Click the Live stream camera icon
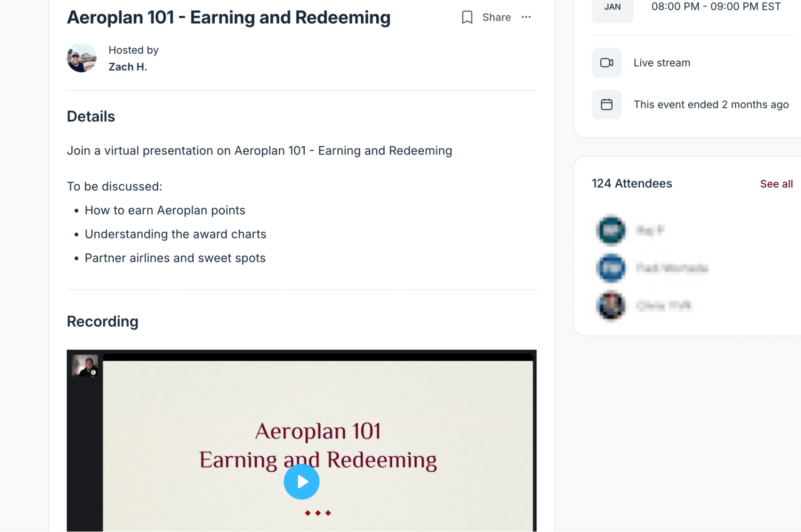This screenshot has height=532, width=801. tap(606, 63)
